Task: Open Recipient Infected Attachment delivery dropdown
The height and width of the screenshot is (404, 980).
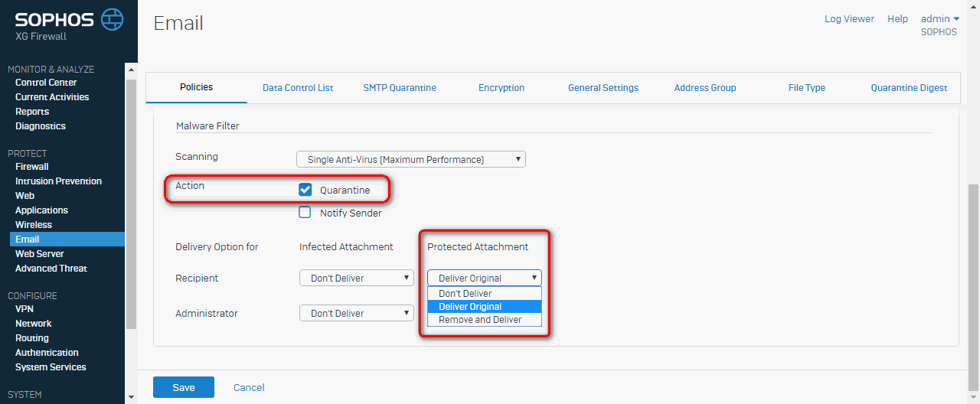Action: 357,278
